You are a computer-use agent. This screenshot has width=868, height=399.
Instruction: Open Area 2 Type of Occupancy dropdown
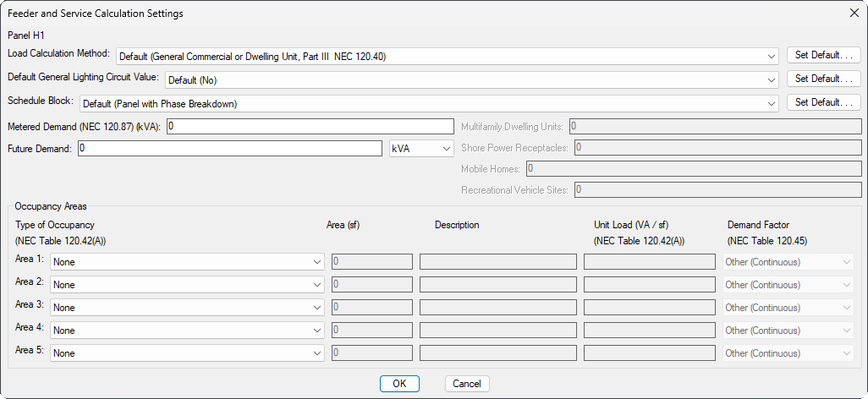pyautogui.click(x=187, y=285)
